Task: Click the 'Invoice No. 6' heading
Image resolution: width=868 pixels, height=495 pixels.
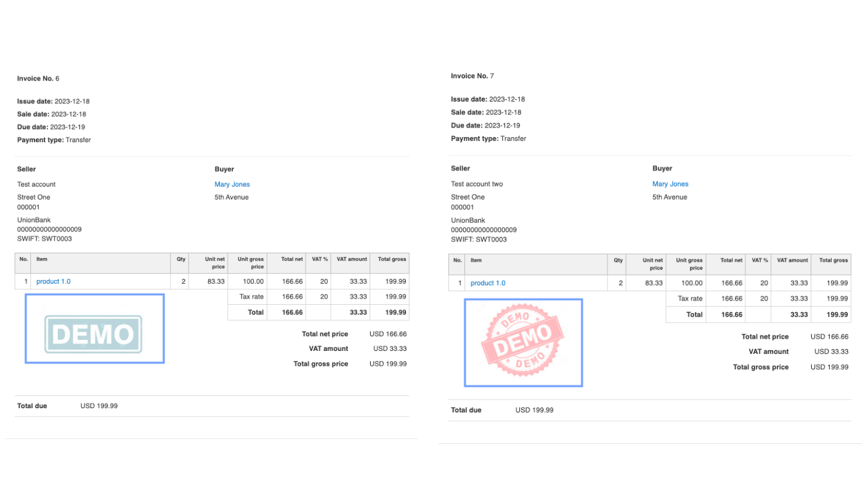Action: (x=38, y=79)
